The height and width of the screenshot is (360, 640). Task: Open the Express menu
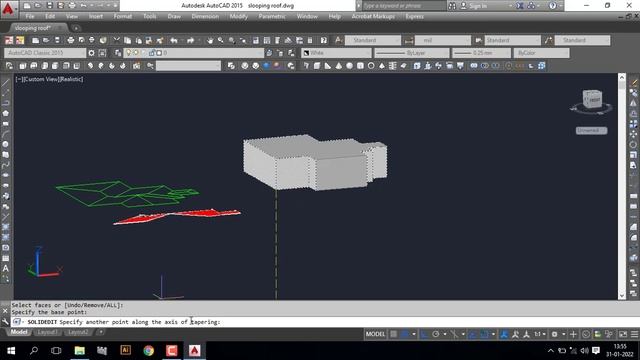pos(414,16)
